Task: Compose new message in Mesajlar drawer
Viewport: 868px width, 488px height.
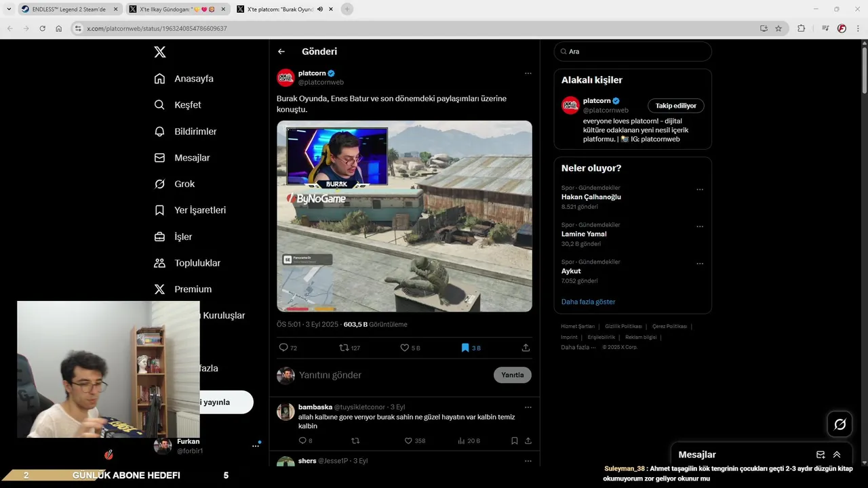Action: click(821, 455)
